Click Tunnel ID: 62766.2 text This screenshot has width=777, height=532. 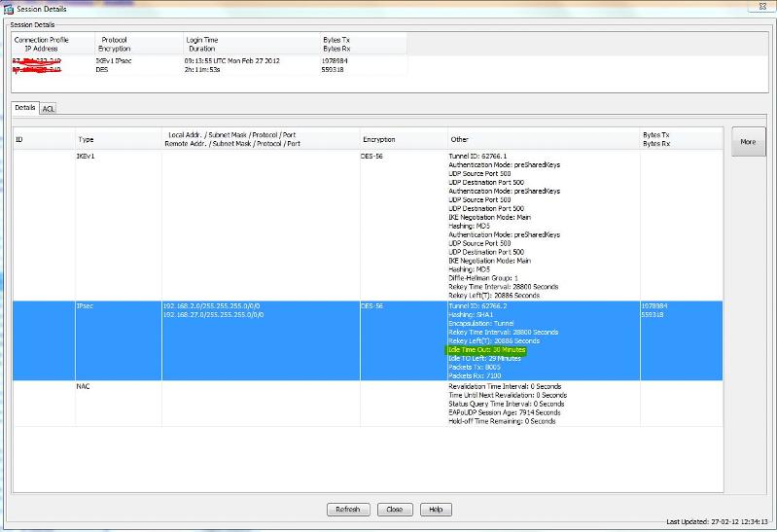click(477, 306)
